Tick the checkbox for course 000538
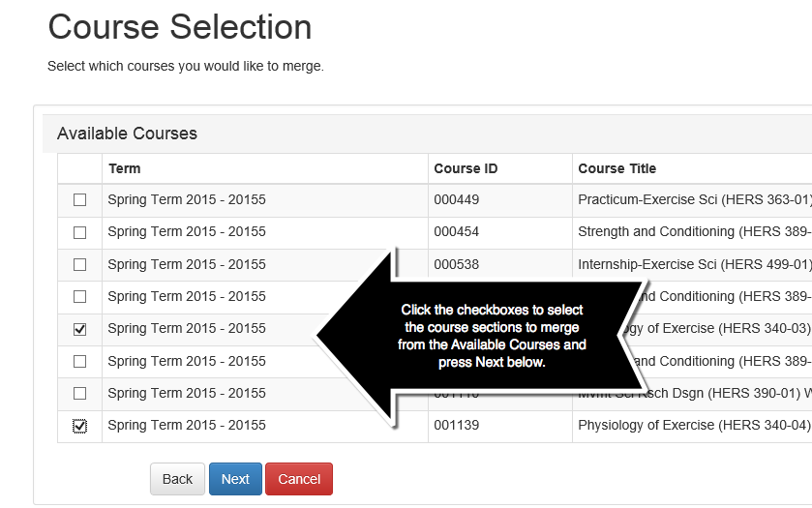The width and height of the screenshot is (812, 508). coord(79,264)
